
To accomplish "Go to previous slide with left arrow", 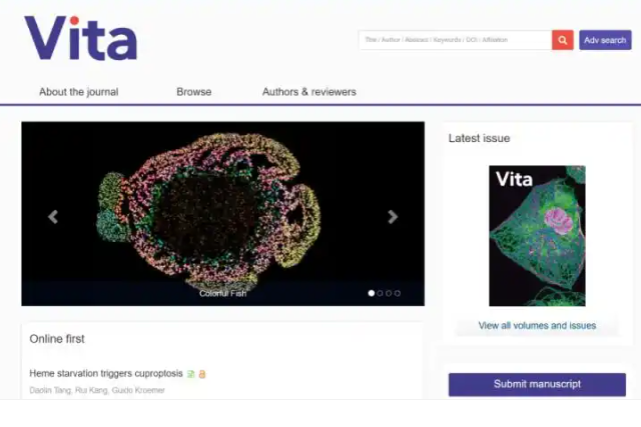I will click(x=53, y=217).
